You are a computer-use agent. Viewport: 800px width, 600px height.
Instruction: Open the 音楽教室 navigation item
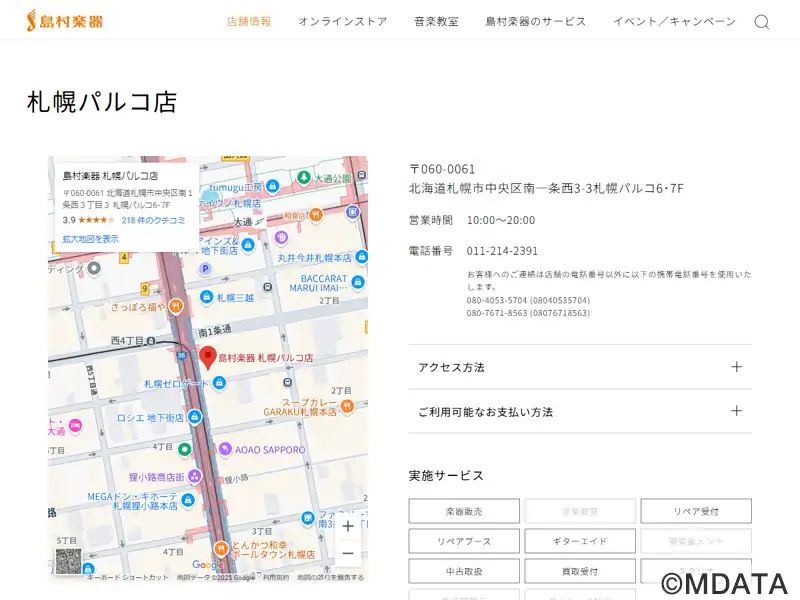[436, 21]
